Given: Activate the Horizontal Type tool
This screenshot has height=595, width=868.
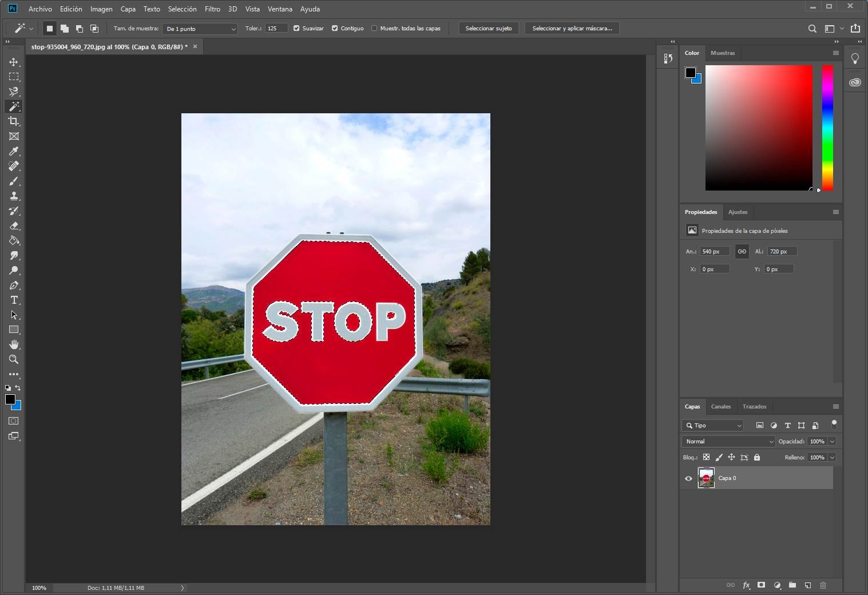Looking at the screenshot, I should click(x=14, y=300).
